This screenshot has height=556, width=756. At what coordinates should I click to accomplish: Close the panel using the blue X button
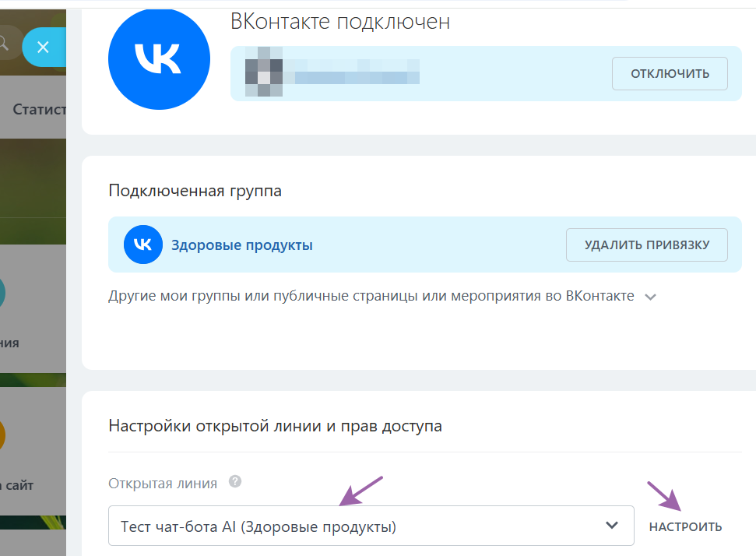pyautogui.click(x=44, y=47)
